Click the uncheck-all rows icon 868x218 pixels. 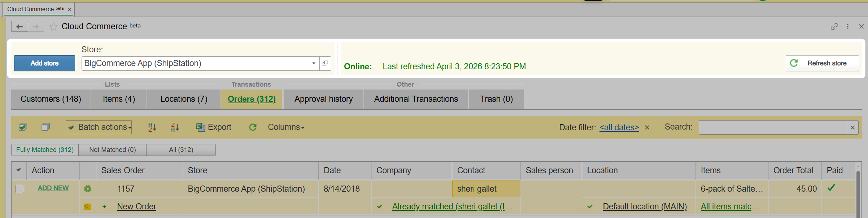point(45,127)
